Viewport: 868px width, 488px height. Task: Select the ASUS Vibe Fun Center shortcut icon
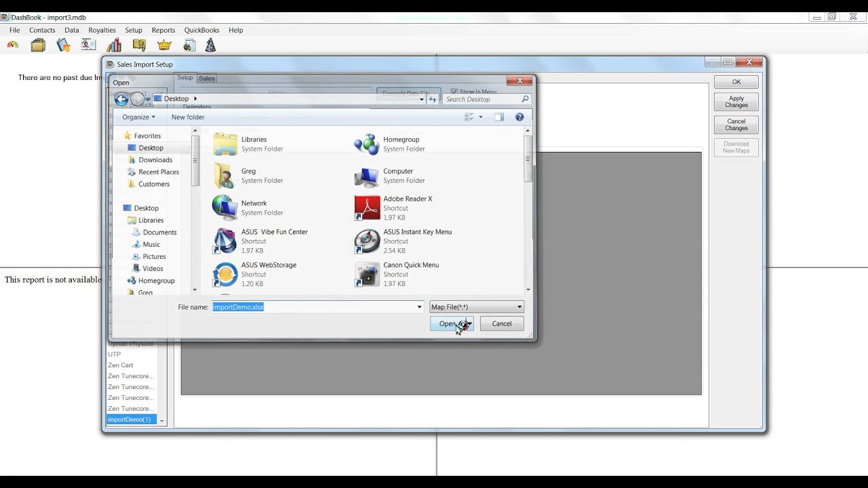[225, 241]
